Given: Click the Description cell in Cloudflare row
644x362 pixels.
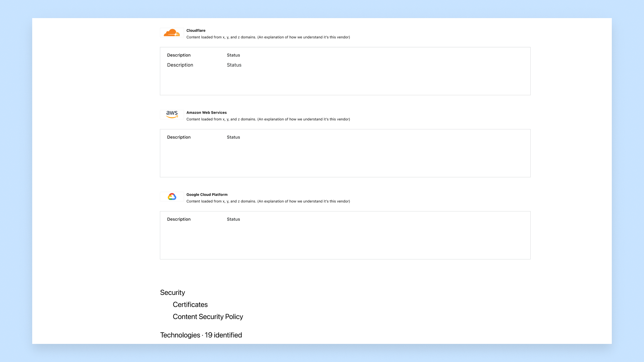Looking at the screenshot, I should 180,65.
